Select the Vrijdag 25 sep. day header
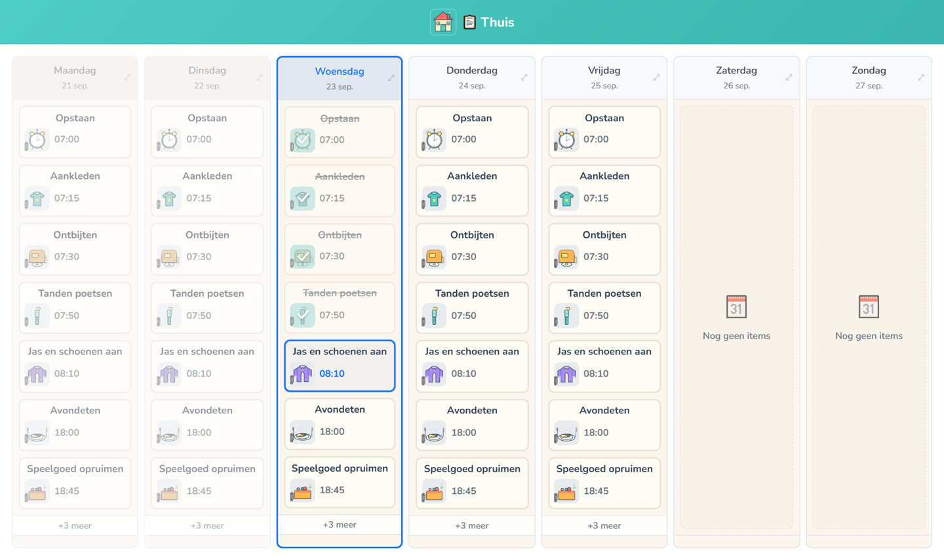 coord(604,77)
